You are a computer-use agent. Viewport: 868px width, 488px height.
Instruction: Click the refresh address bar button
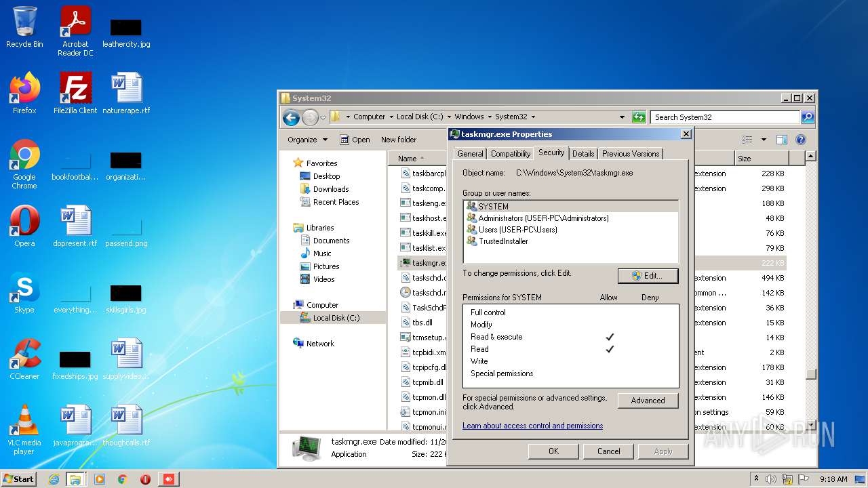(639, 117)
